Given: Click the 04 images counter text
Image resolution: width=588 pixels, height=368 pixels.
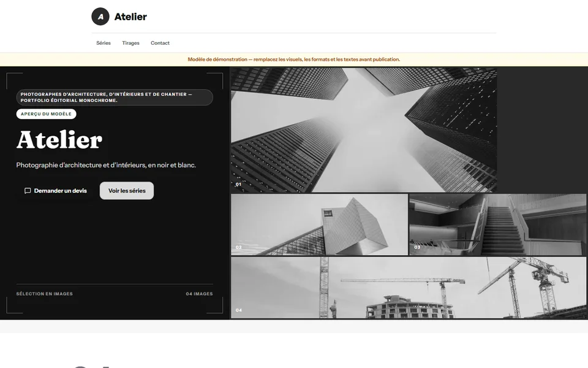Looking at the screenshot, I should click(x=199, y=294).
